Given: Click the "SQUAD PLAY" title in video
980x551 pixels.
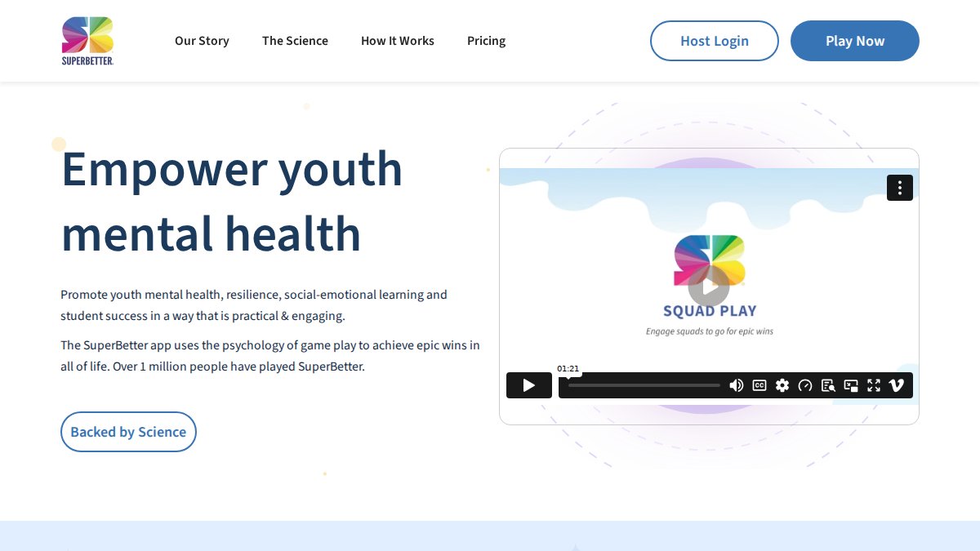Looking at the screenshot, I should pos(710,311).
